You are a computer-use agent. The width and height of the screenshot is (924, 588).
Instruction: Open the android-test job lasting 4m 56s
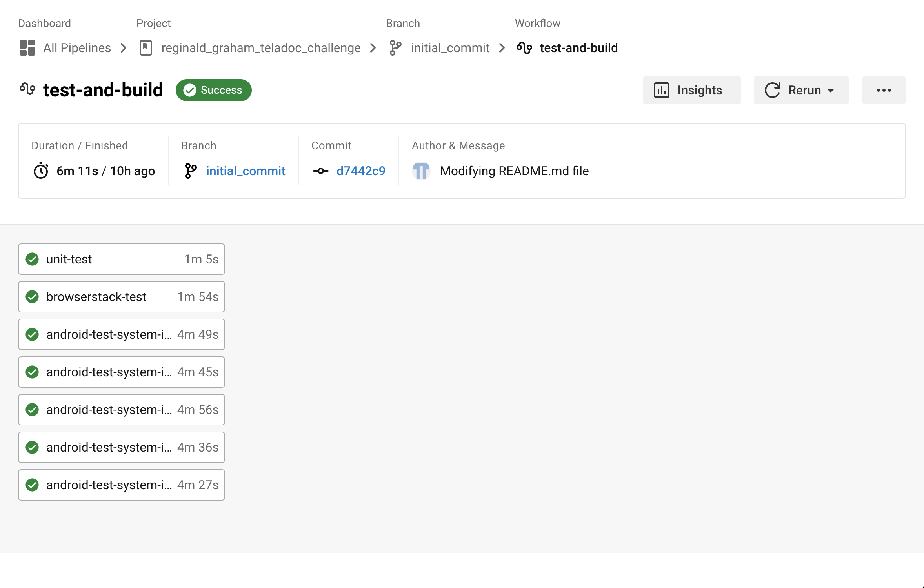click(121, 410)
